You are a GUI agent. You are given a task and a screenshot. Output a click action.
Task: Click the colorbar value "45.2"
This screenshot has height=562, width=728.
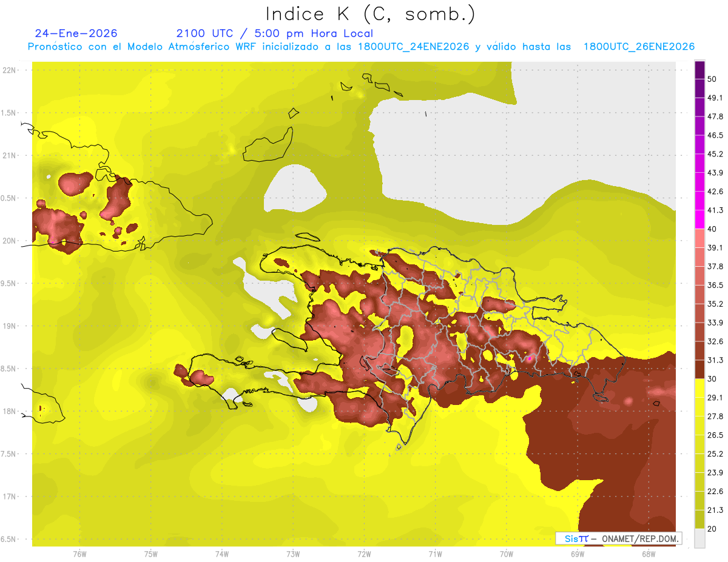(x=715, y=154)
